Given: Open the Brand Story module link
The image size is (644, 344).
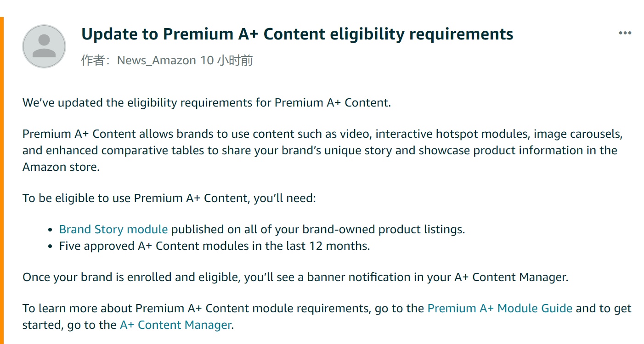Looking at the screenshot, I should coord(113,229).
